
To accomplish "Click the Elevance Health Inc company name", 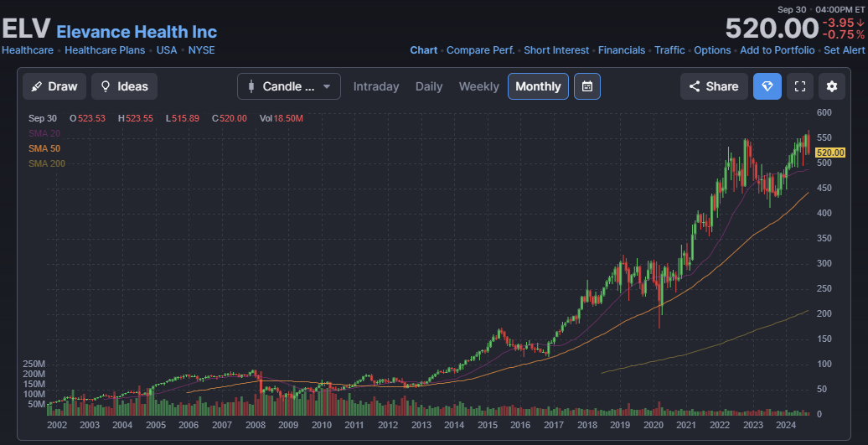I will click(x=137, y=32).
